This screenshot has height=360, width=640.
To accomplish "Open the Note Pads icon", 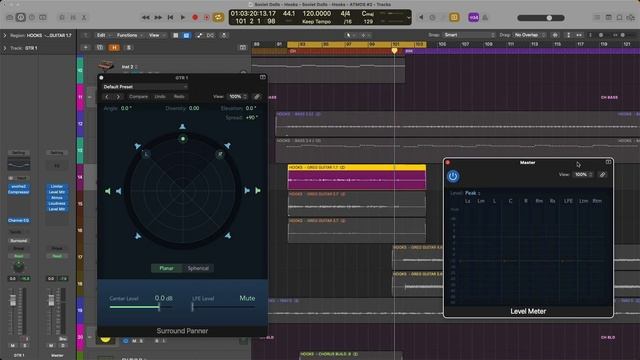I will click(x=609, y=18).
